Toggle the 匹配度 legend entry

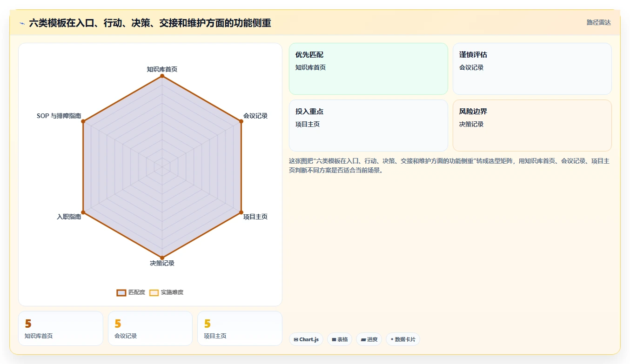pos(131,292)
